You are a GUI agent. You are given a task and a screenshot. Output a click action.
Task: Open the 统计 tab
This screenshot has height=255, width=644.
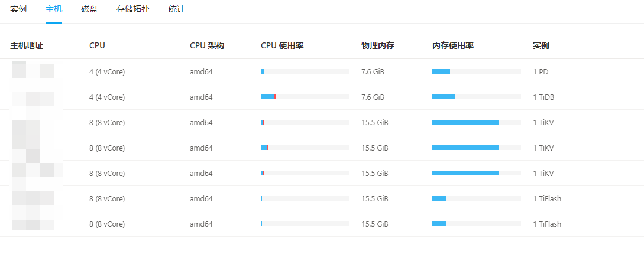click(x=176, y=9)
